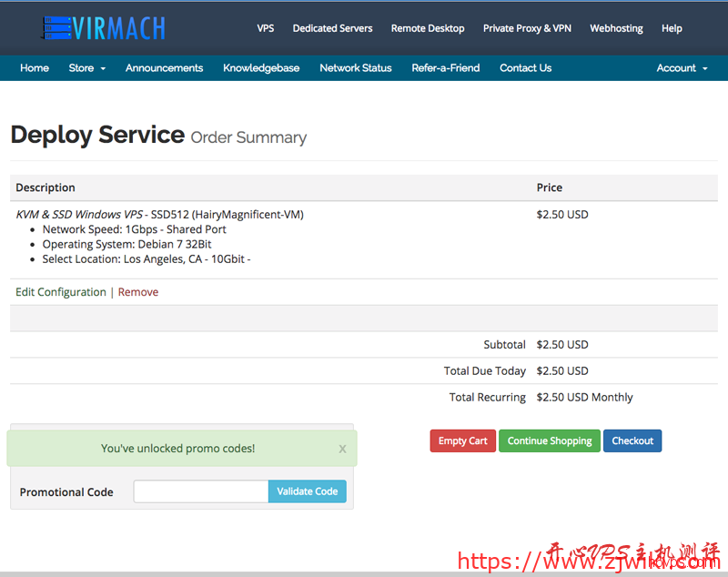The height and width of the screenshot is (577, 728).
Task: Go to the Home page
Action: click(35, 68)
